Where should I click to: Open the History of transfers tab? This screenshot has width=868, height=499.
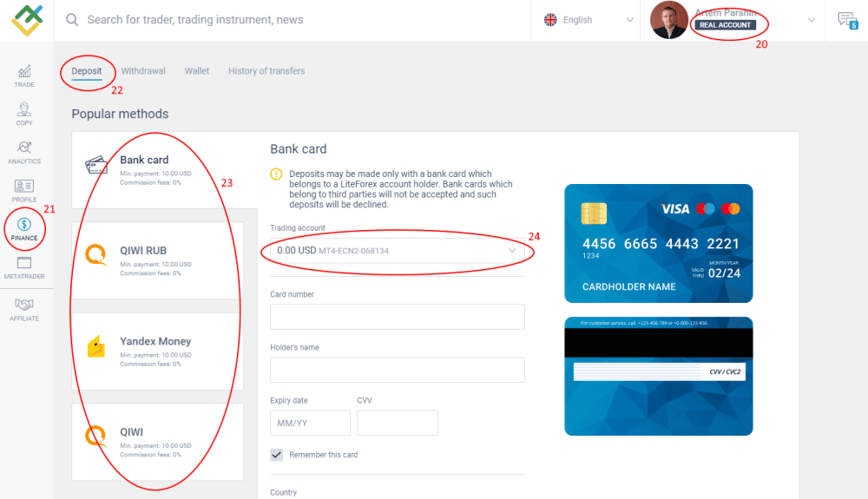tap(266, 71)
